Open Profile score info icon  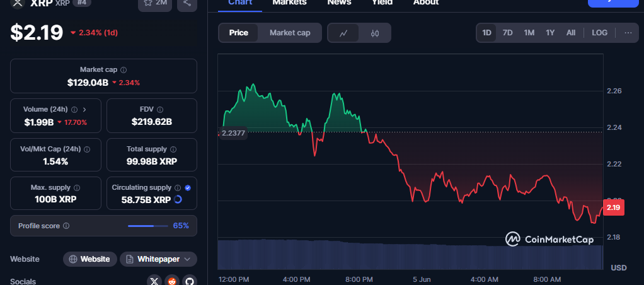[67, 226]
